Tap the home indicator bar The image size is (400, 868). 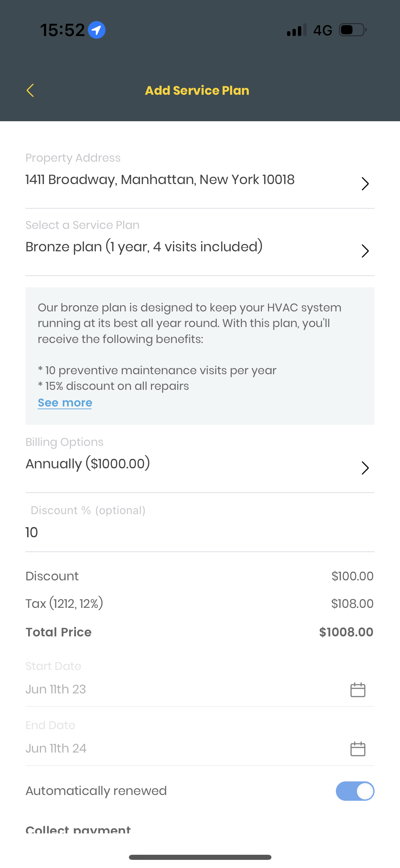point(200,857)
